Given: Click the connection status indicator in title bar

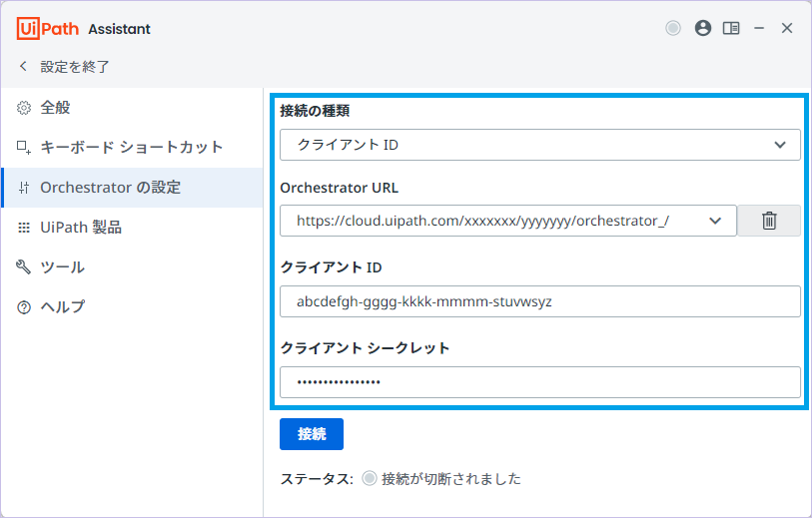Looking at the screenshot, I should click(x=673, y=28).
